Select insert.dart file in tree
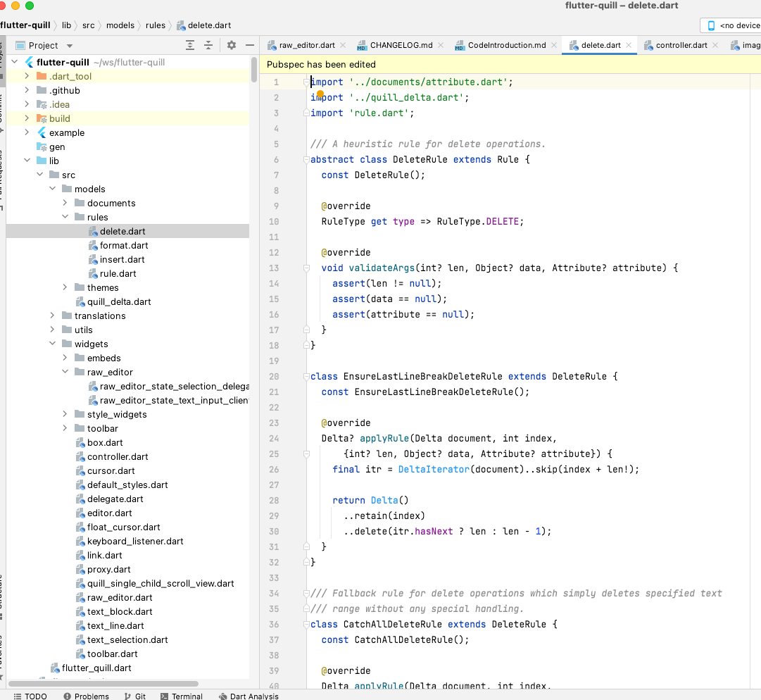The image size is (761, 700). (x=122, y=259)
